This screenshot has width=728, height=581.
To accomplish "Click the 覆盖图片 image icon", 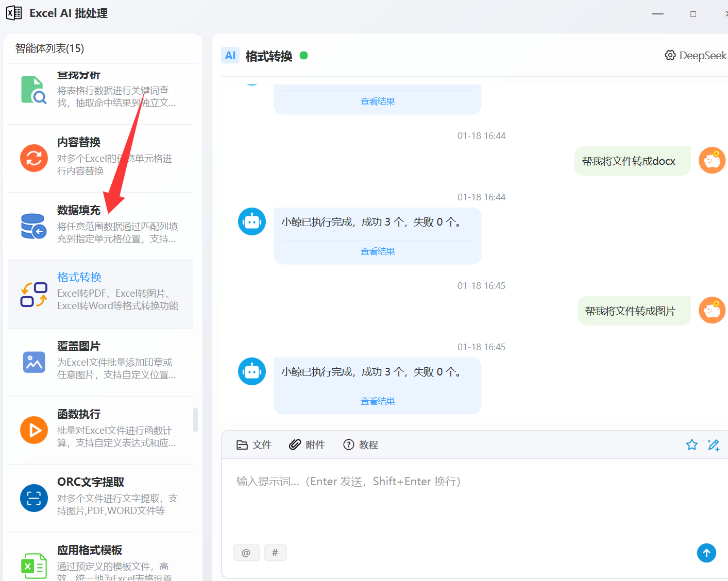I will click(x=34, y=362).
